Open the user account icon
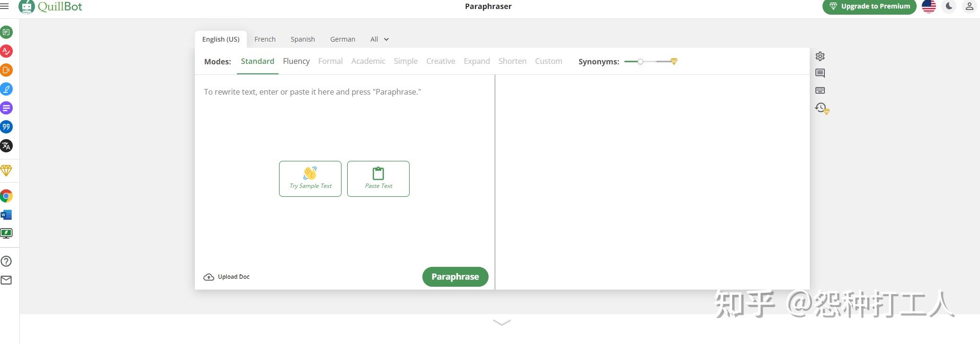The height and width of the screenshot is (344, 980). tap(969, 6)
